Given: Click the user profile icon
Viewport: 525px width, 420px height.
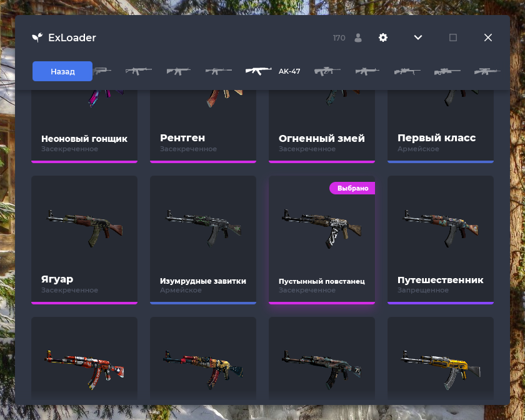Looking at the screenshot, I should (358, 38).
